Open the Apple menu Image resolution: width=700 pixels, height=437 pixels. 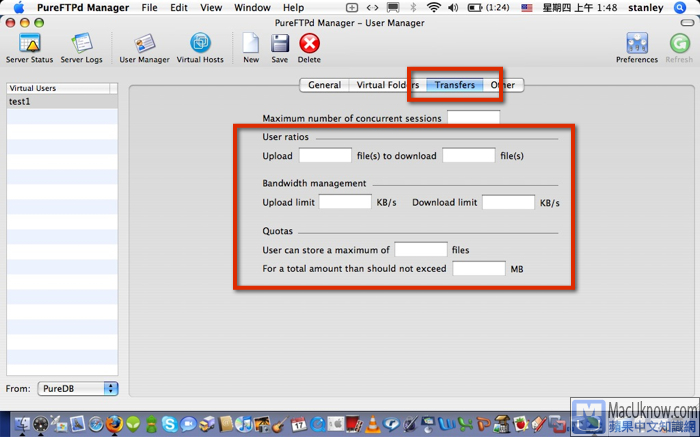(x=19, y=8)
